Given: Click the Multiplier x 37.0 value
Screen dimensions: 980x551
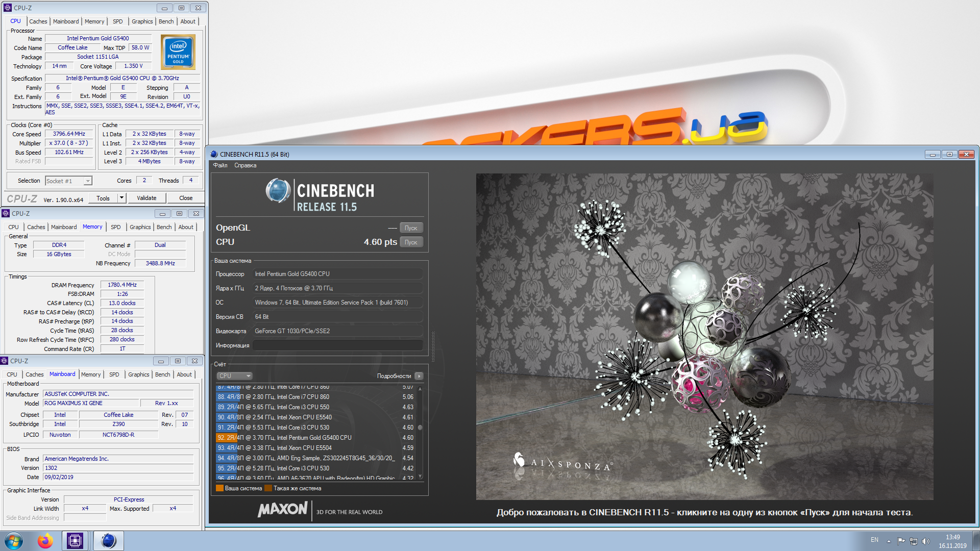Looking at the screenshot, I should point(69,143).
